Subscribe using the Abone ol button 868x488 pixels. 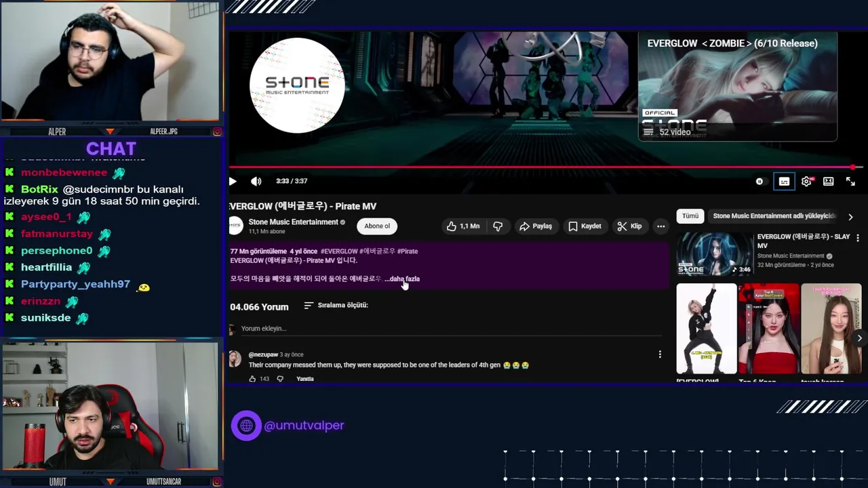pos(377,226)
